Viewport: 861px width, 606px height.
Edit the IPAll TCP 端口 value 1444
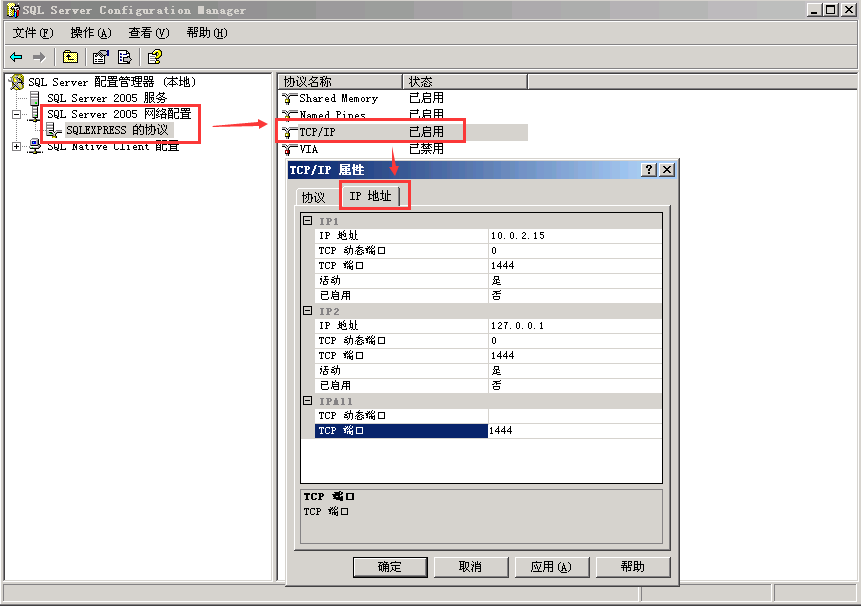(575, 430)
